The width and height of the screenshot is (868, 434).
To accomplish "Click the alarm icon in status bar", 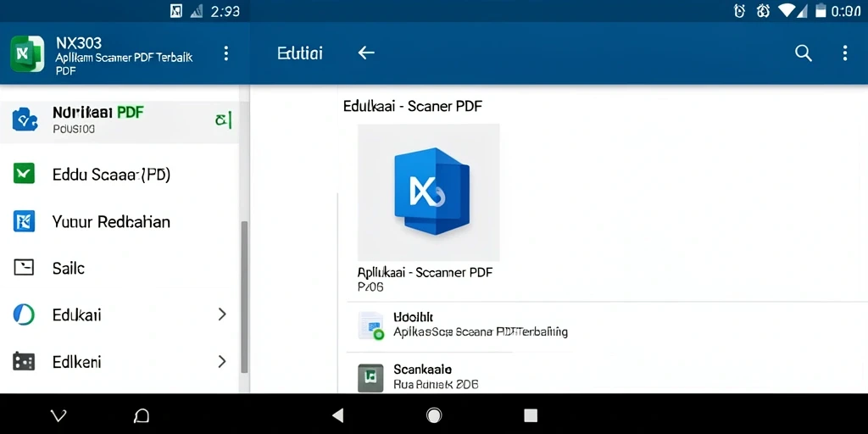I will coord(739,10).
